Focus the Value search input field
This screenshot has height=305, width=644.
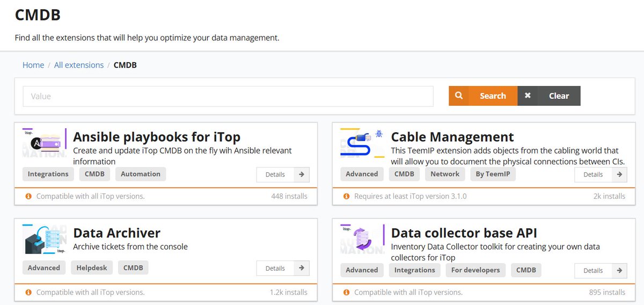(x=228, y=96)
